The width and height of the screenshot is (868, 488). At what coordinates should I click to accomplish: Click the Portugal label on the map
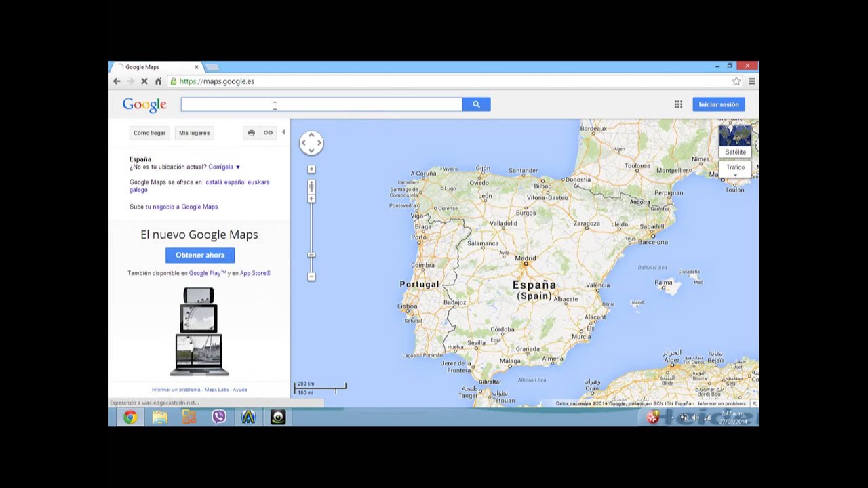(419, 284)
